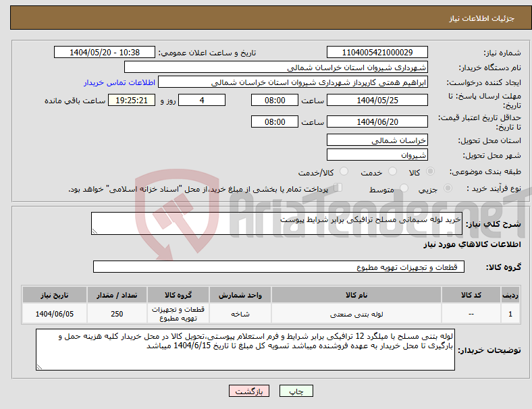Click the قطعات و تجهیزات تهویه مطبوع table cell
This screenshot has width=532, height=409.
click(178, 314)
